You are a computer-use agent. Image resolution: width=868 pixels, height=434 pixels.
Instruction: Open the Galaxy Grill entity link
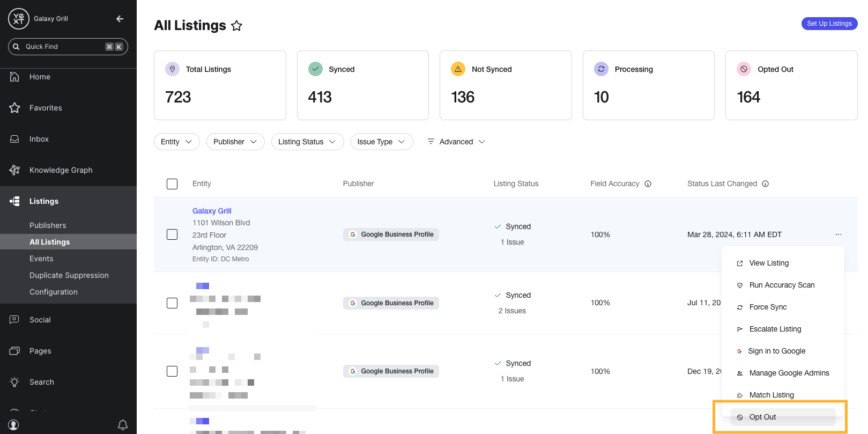tap(212, 211)
